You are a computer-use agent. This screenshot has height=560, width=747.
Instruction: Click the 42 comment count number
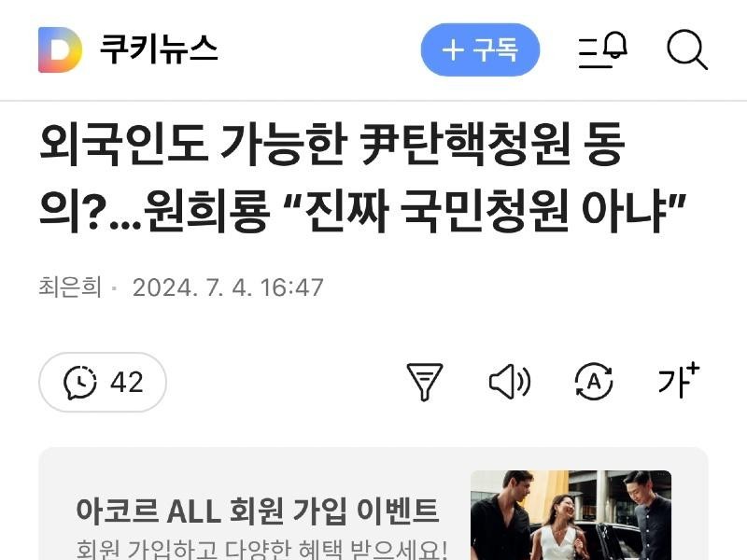click(x=127, y=383)
